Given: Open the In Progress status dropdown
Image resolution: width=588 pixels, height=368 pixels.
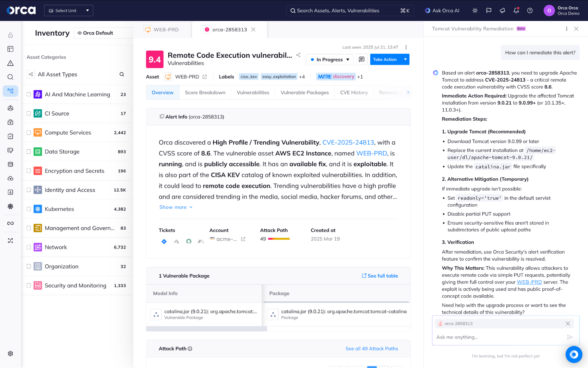Looking at the screenshot, I should [329, 60].
